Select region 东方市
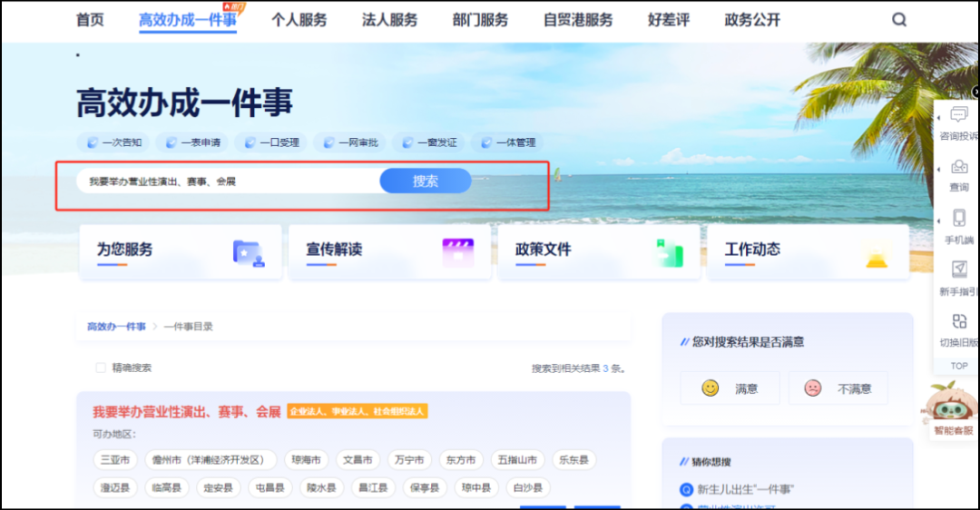The image size is (980, 510). click(x=461, y=460)
